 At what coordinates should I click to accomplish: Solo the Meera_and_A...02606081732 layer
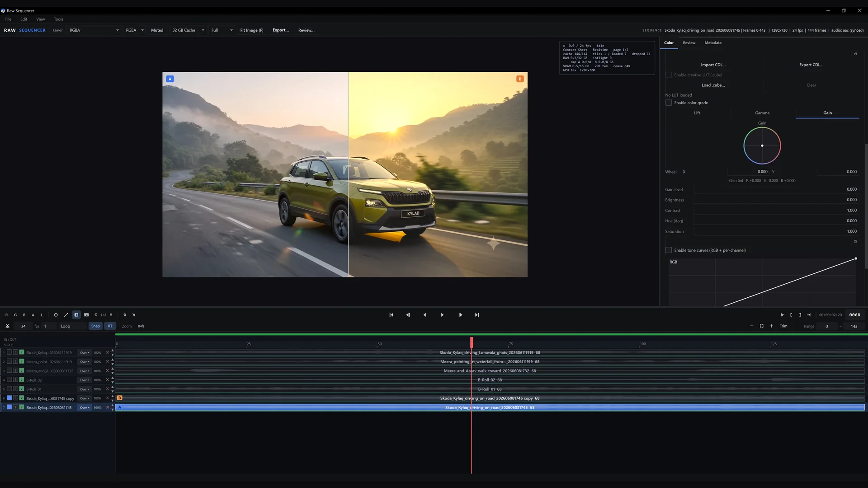pyautogui.click(x=15, y=371)
